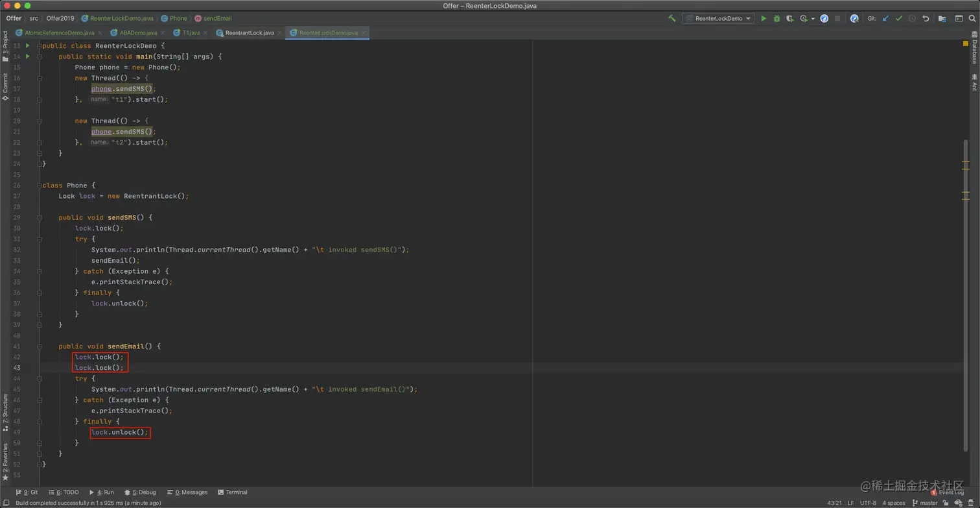Image resolution: width=980 pixels, height=508 pixels.
Task: Click Phone class breadcrumb
Action: pyautogui.click(x=174, y=19)
